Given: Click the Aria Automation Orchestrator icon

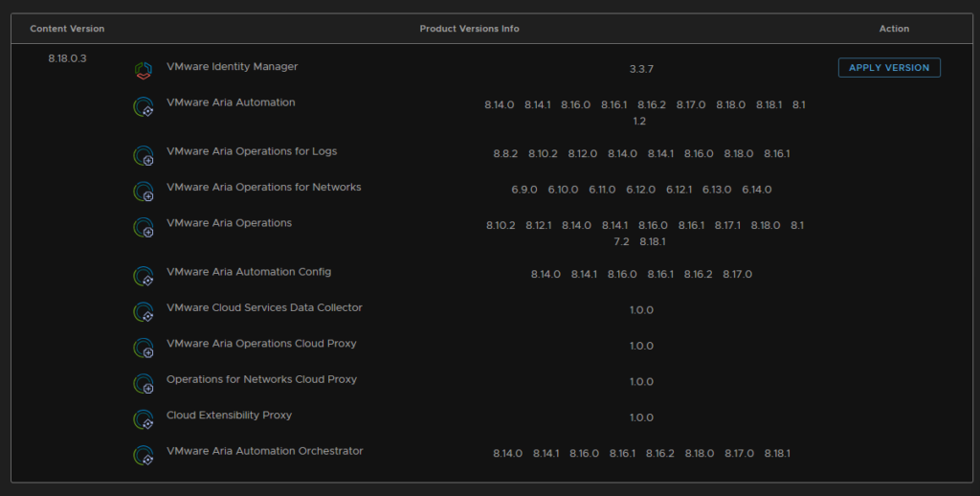Looking at the screenshot, I should click(x=144, y=455).
